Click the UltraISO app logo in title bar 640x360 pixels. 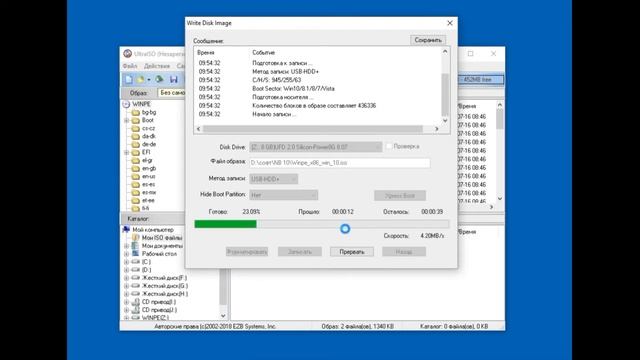point(128,53)
